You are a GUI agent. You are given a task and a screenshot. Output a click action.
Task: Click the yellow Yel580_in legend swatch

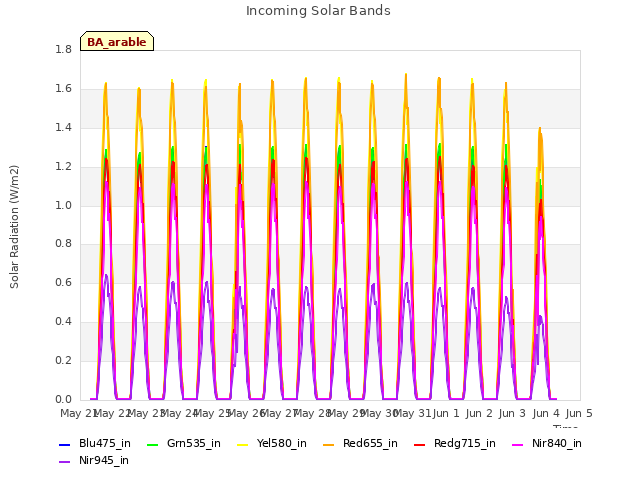(x=242, y=444)
